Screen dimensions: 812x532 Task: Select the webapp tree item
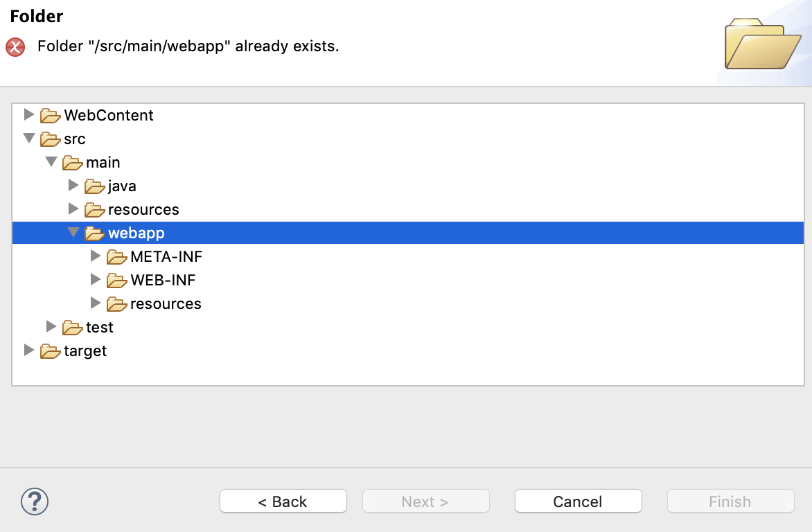[136, 233]
